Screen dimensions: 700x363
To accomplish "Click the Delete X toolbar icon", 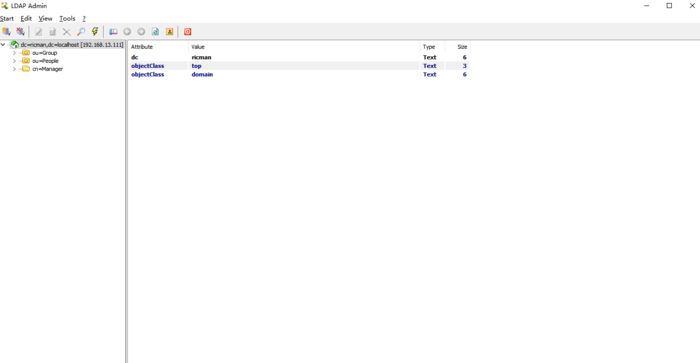I will (67, 32).
